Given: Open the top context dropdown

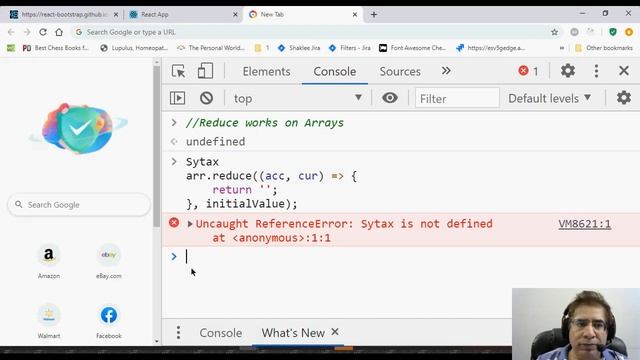Looking at the screenshot, I should click(x=298, y=98).
